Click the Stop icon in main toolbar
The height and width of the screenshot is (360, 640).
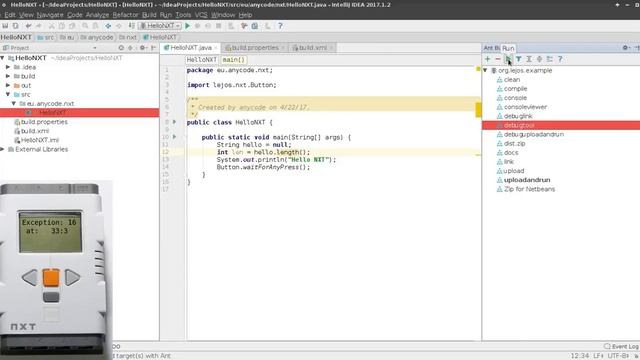(219, 26)
